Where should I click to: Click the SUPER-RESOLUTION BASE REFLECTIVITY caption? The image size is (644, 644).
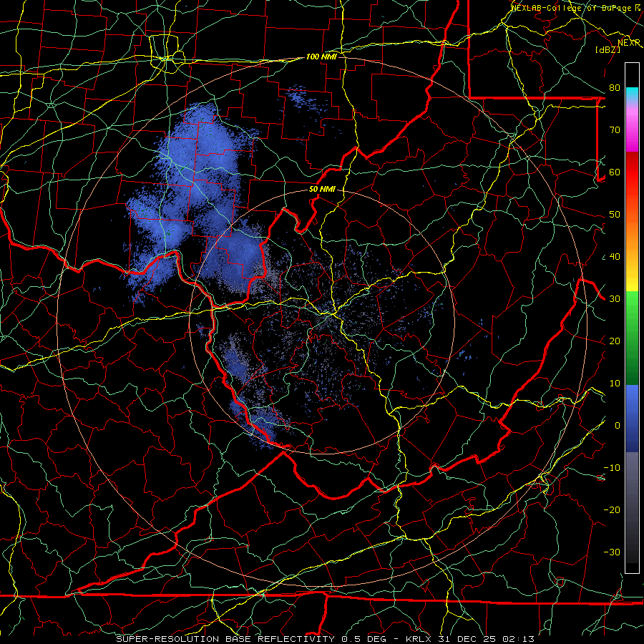(225, 639)
